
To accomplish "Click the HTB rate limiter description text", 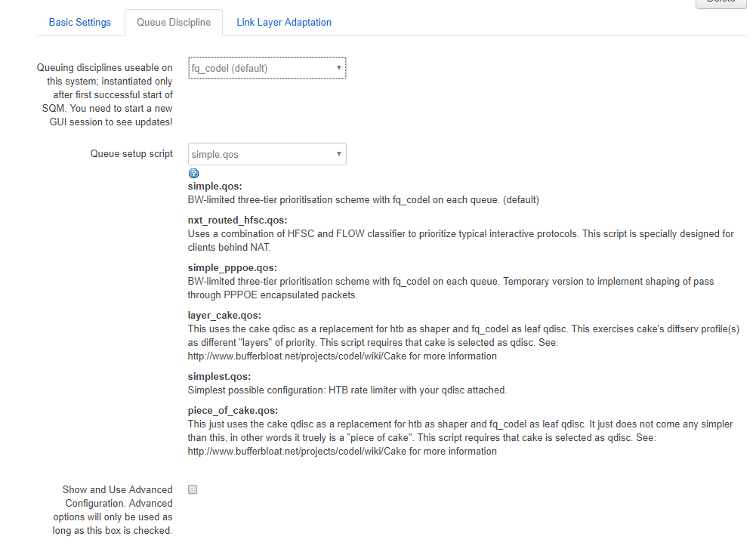I will pyautogui.click(x=347, y=390).
